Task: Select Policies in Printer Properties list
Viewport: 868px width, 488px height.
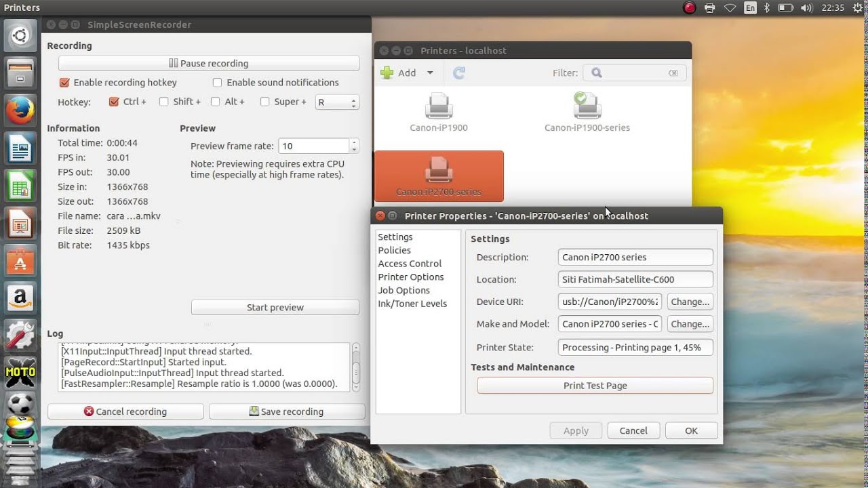Action: click(x=394, y=250)
